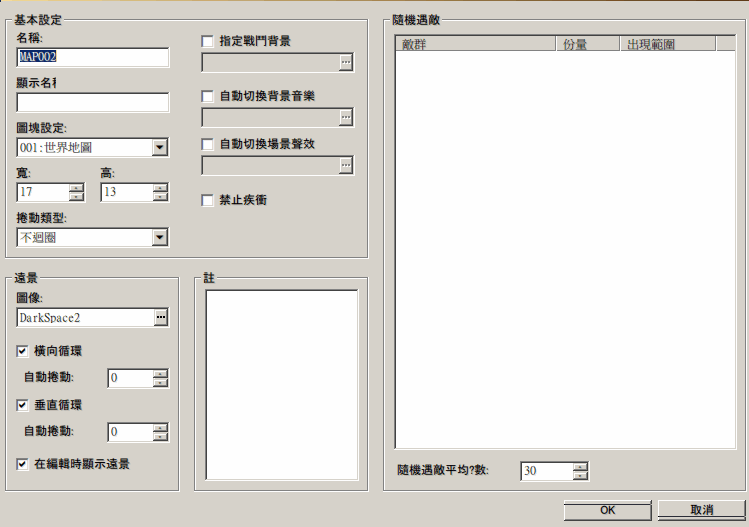Click the 名稱 field containing MAP002
Viewport: 749px width, 527px height.
click(x=93, y=57)
